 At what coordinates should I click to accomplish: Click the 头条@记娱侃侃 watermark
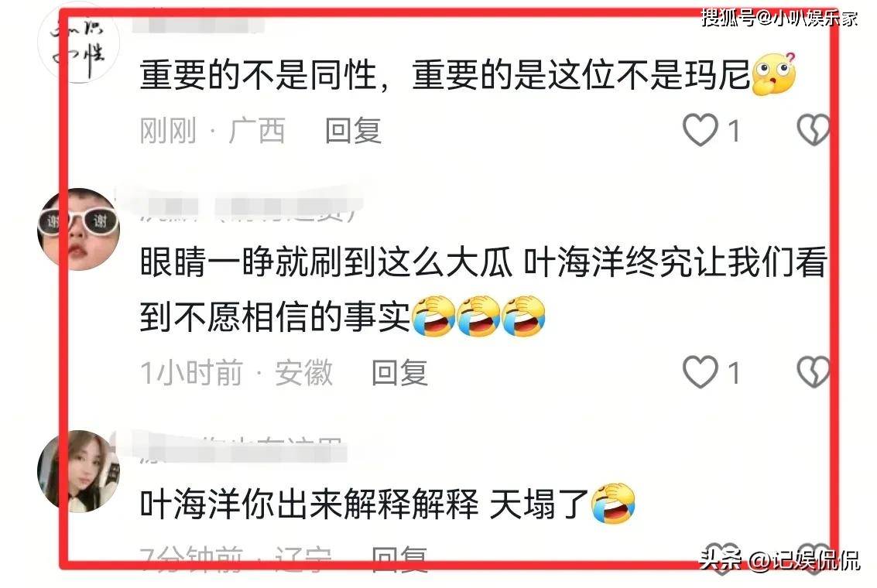779,559
